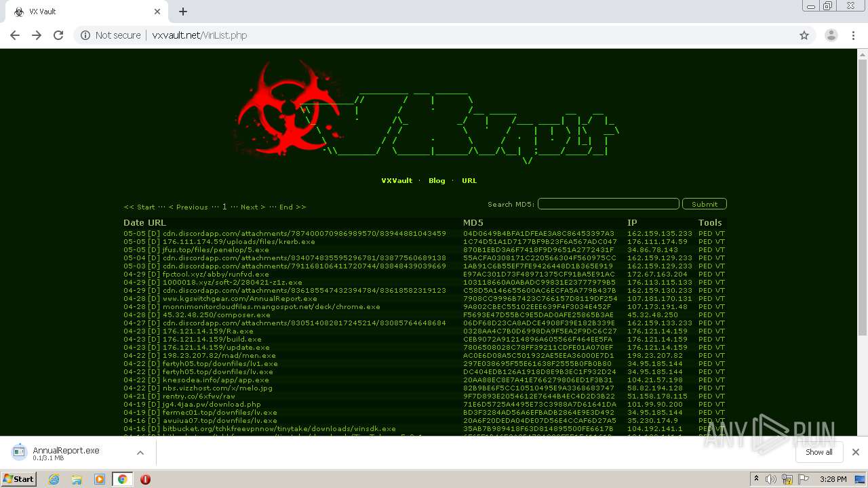Image resolution: width=868 pixels, height=488 pixels.
Task: Open the nbs.vizhost.com melo.jpg entry
Action: click(218, 388)
